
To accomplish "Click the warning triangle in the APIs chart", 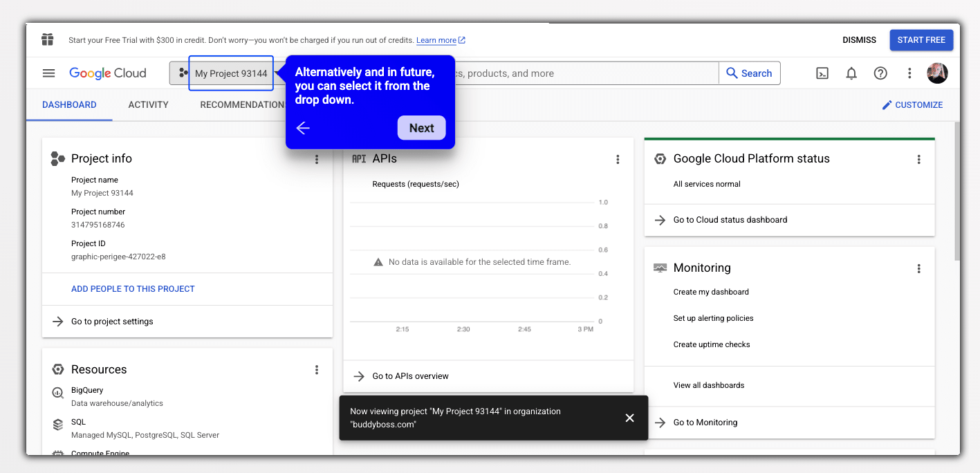I will point(378,262).
